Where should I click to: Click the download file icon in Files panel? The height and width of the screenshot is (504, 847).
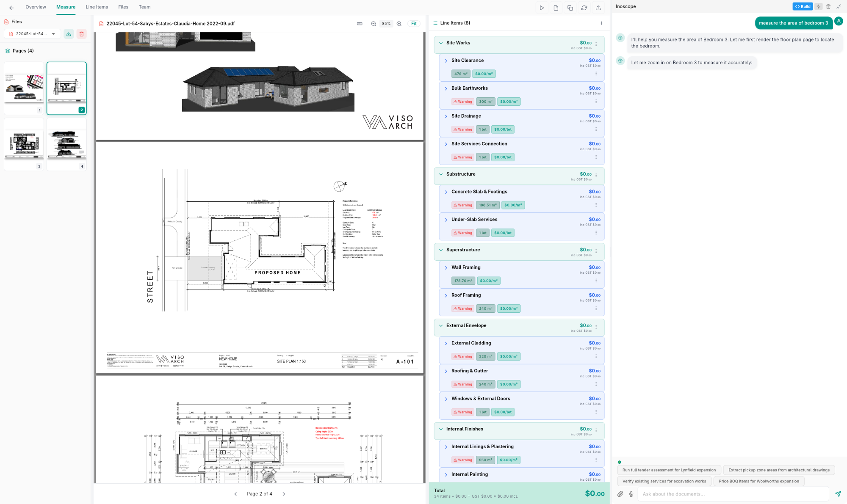[69, 33]
